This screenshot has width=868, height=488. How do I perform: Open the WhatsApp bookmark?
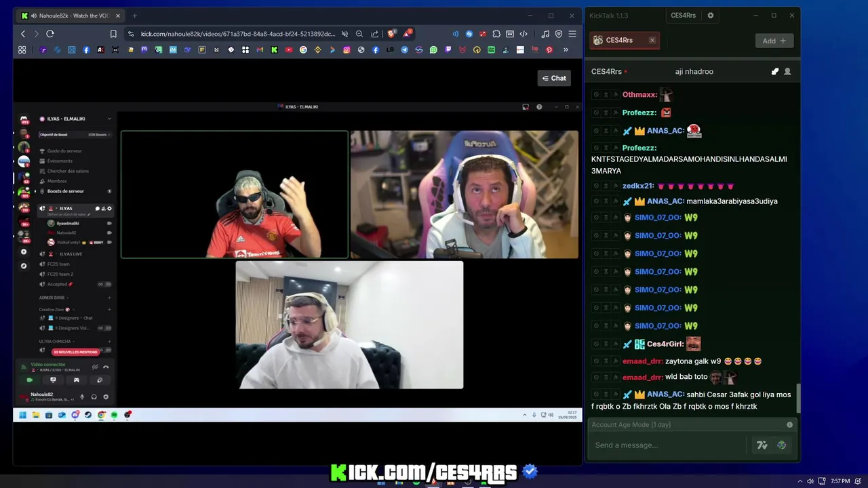433,49
